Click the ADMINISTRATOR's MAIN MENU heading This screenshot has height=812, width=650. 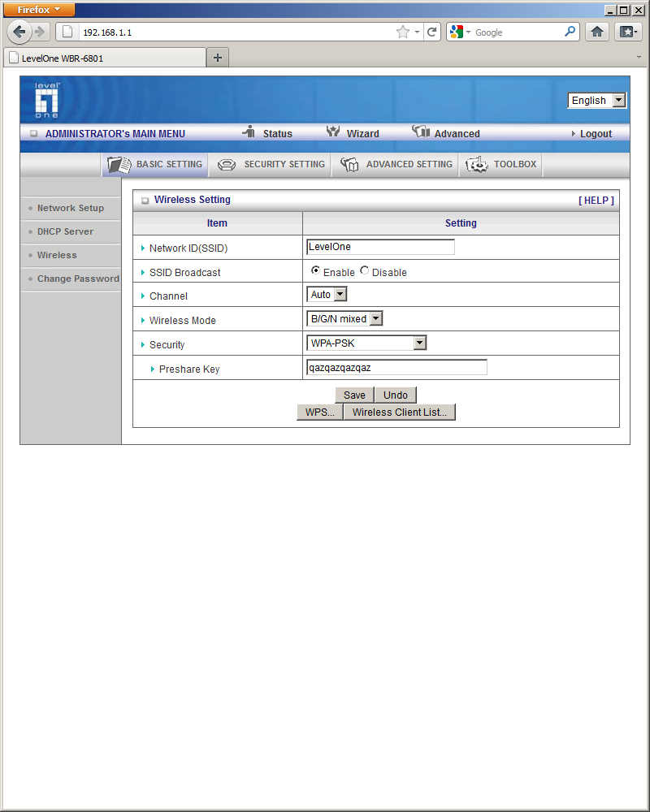click(x=115, y=134)
